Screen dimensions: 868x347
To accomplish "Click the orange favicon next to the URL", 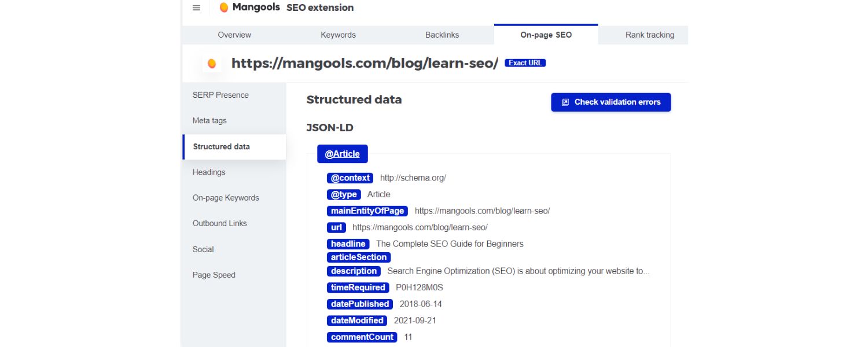I will point(212,64).
